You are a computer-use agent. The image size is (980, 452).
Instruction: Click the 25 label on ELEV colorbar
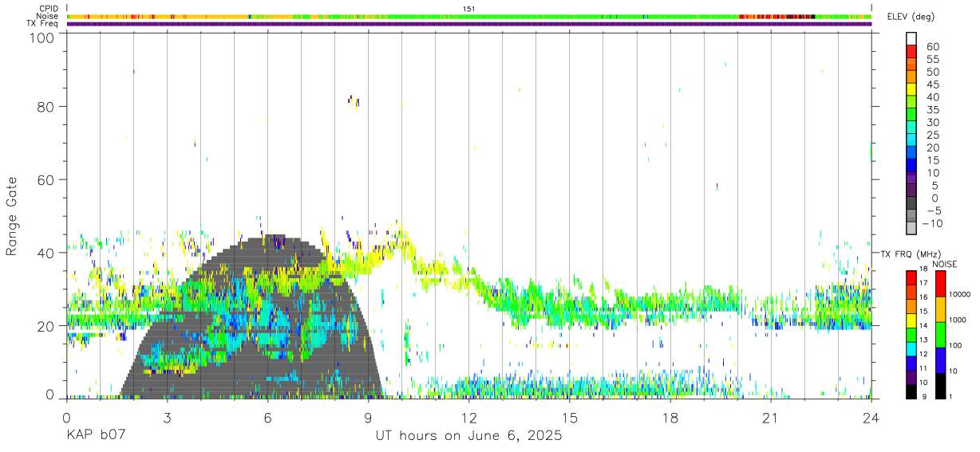[x=932, y=135]
